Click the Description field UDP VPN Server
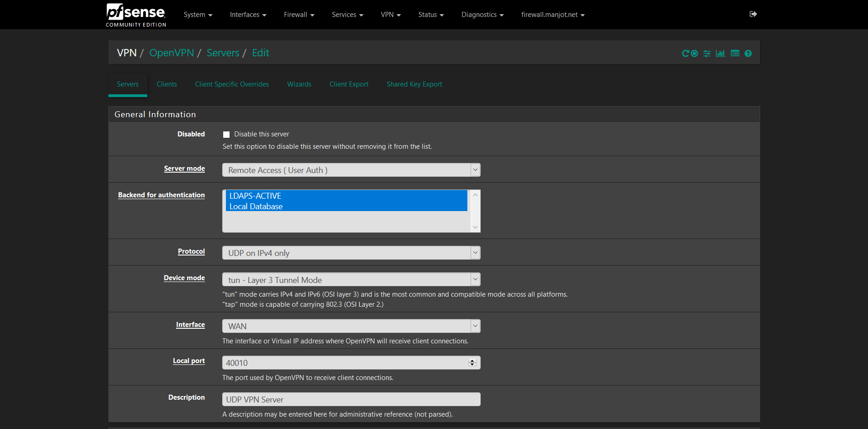 click(351, 399)
